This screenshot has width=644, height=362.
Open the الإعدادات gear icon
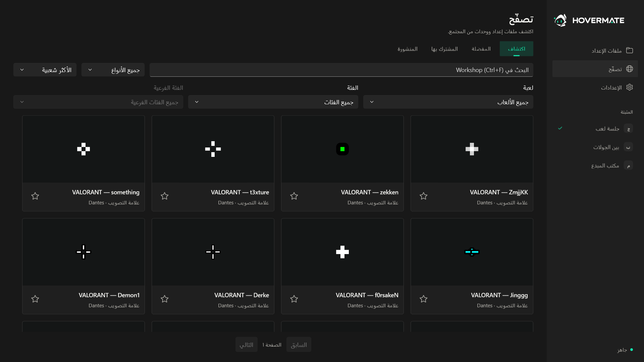(630, 87)
